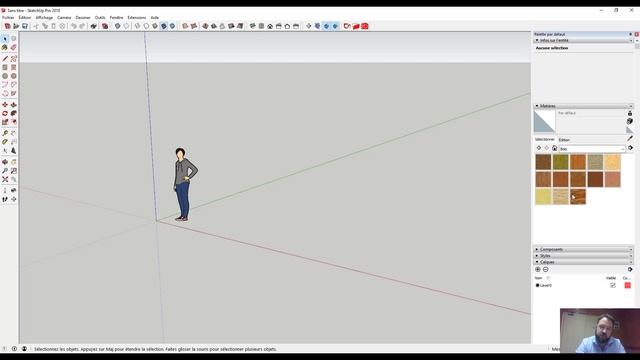
Task: Pick the Offset tool
Action: (x=13, y=122)
